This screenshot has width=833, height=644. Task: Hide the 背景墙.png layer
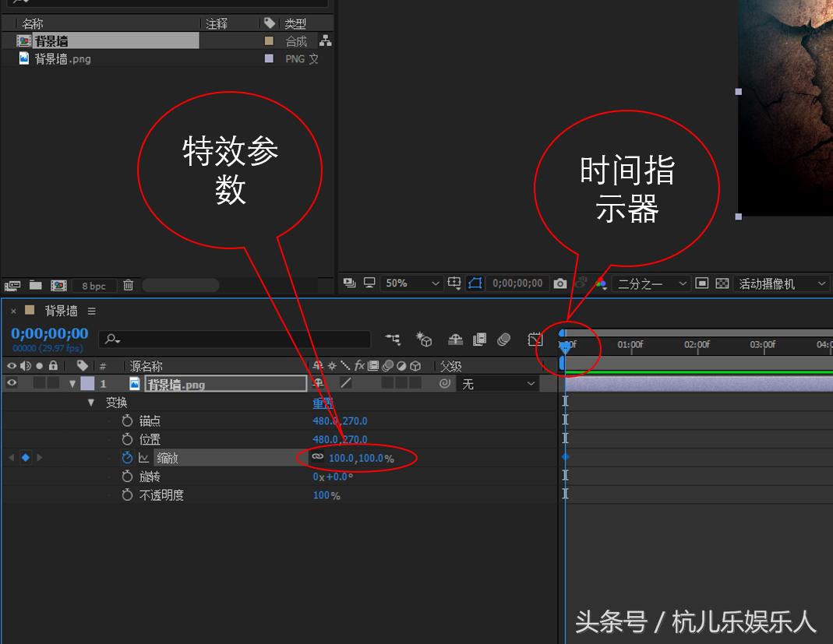click(x=12, y=383)
